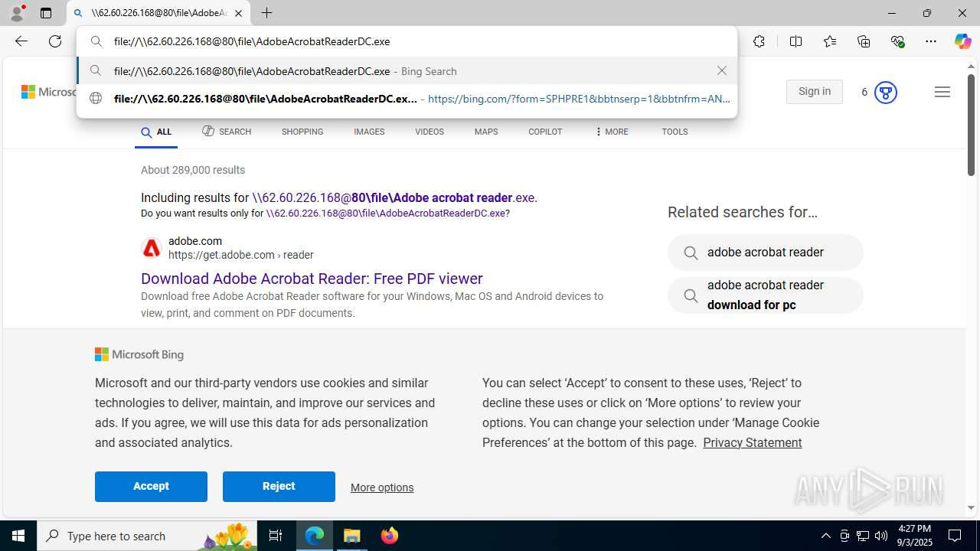Image resolution: width=980 pixels, height=551 pixels.
Task: Open the network tray icon
Action: coord(862,536)
